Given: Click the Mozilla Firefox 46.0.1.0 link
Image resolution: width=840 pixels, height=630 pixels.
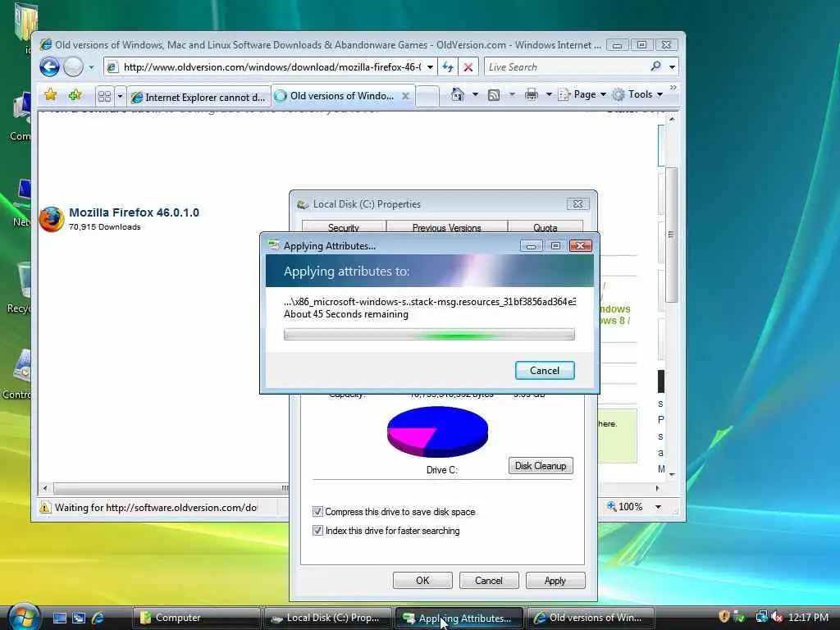Looking at the screenshot, I should [134, 212].
